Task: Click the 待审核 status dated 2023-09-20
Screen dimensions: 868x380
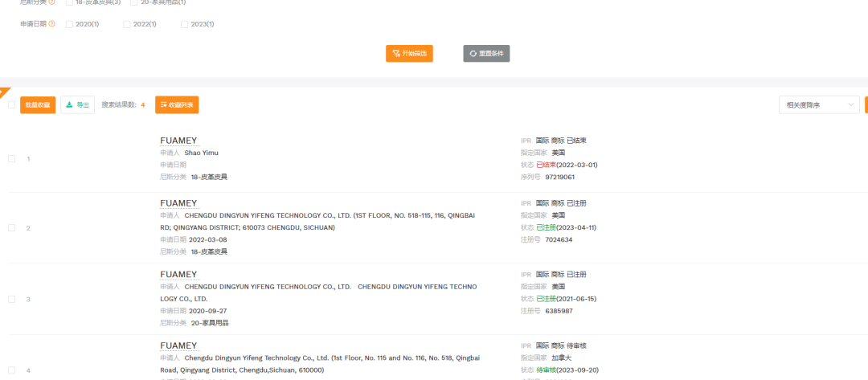Action: tap(546, 370)
